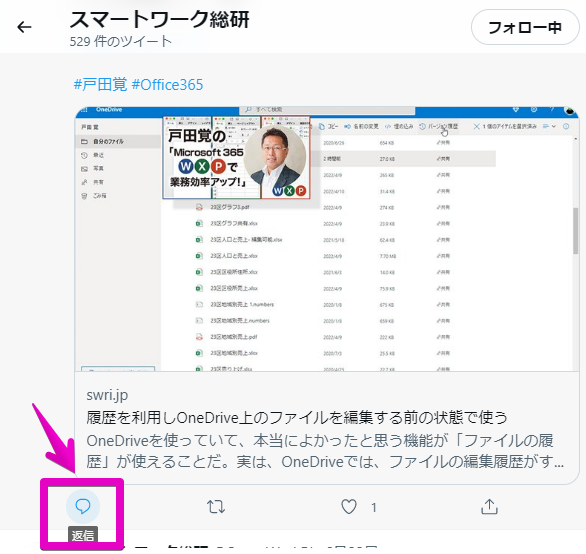Click the 返信 tooltip label
The height and width of the screenshot is (554, 586).
83,535
